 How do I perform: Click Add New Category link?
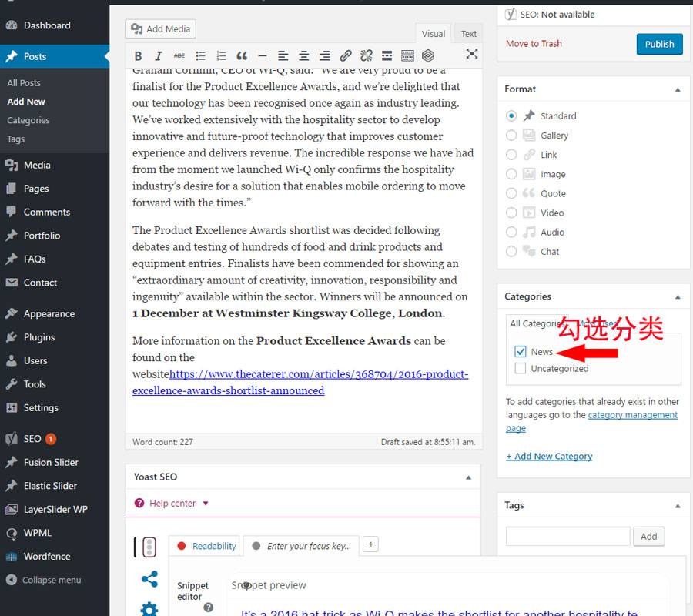(549, 457)
